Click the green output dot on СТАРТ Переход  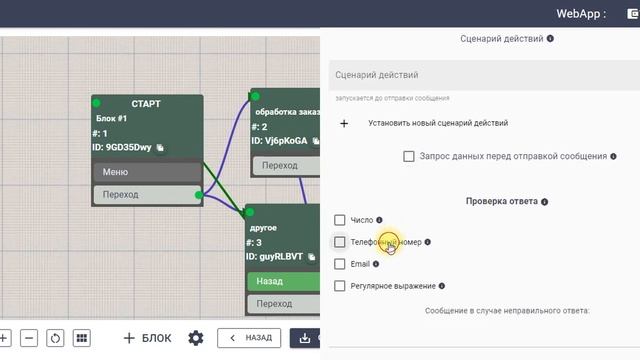pyautogui.click(x=199, y=195)
